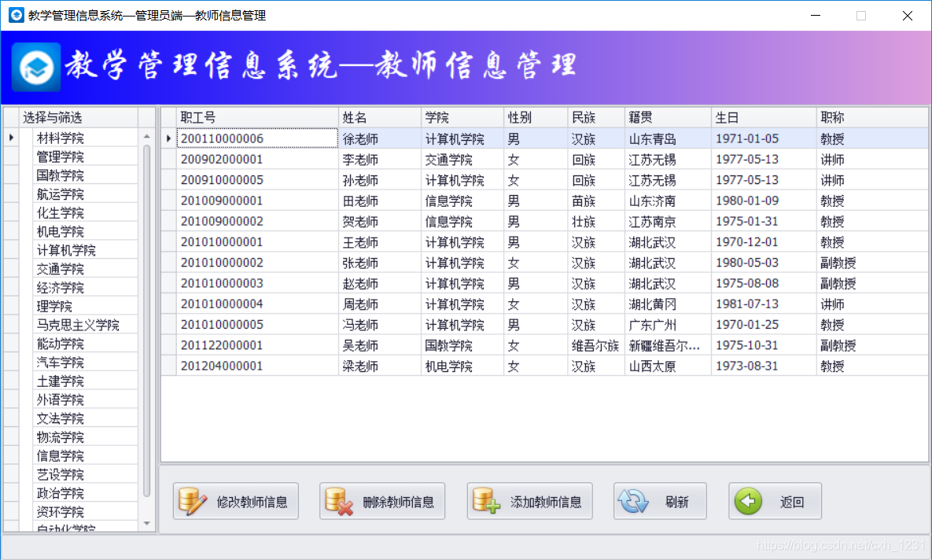Click employee ID cell 200902000001
Image resolution: width=932 pixels, height=560 pixels.
pos(257,160)
